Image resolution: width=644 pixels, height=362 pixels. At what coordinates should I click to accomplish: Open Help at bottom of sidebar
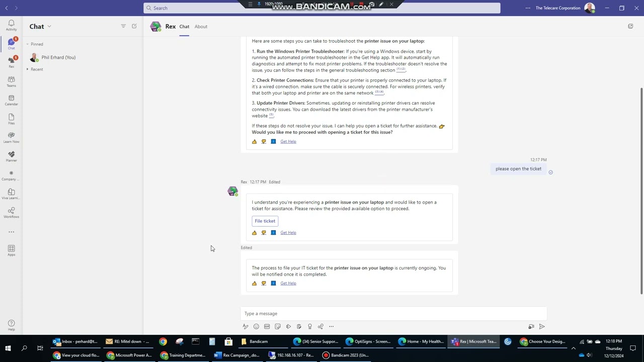coord(11,325)
